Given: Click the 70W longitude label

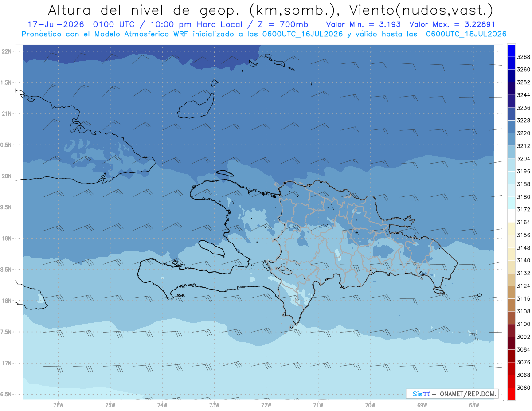Looking at the screenshot, I should 370,405.
